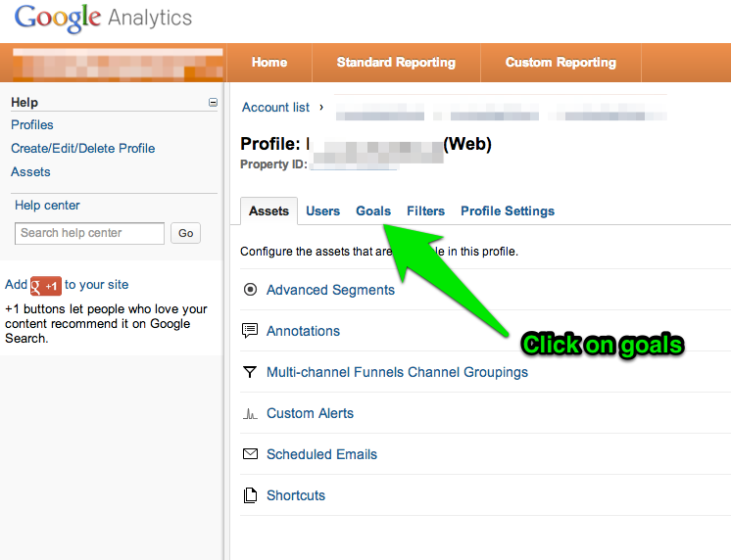
Task: Switch to the Users tab
Action: pyautogui.click(x=322, y=211)
